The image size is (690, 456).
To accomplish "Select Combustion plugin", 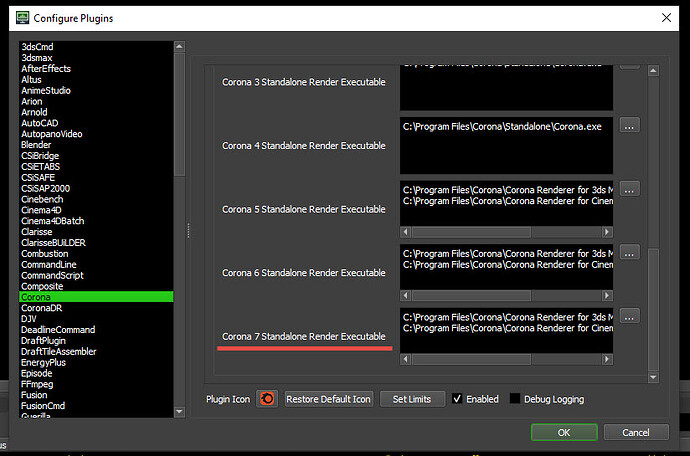I will 96,254.
